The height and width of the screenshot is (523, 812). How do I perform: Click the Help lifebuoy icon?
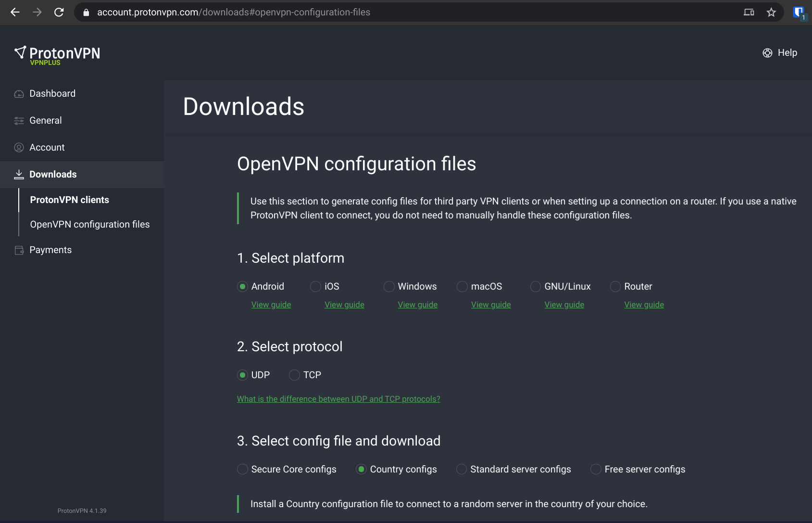click(x=767, y=53)
